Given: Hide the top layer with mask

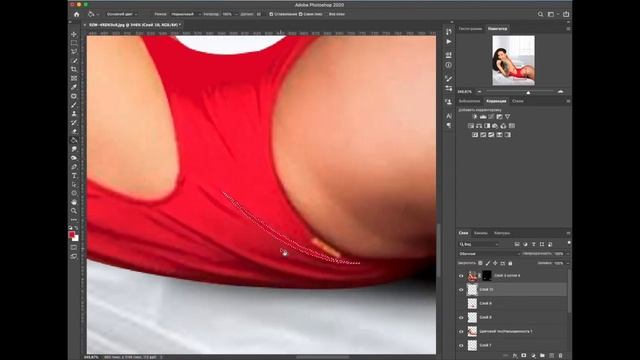Looking at the screenshot, I should 462,276.
